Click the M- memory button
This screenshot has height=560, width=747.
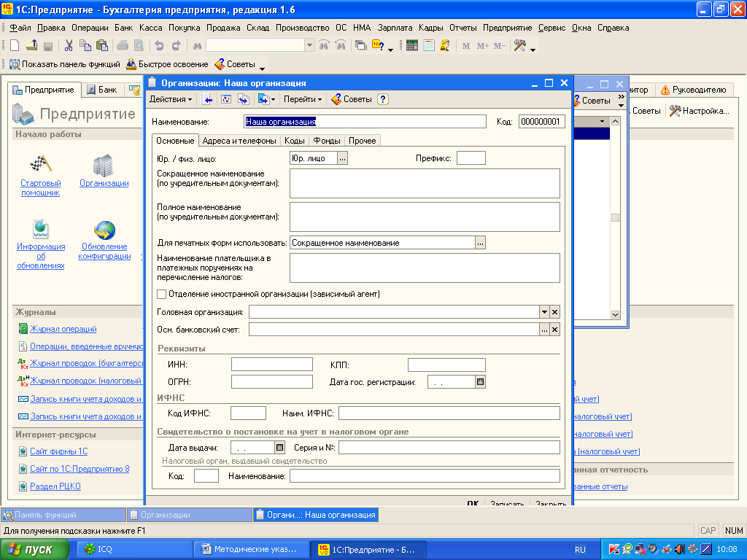point(499,46)
